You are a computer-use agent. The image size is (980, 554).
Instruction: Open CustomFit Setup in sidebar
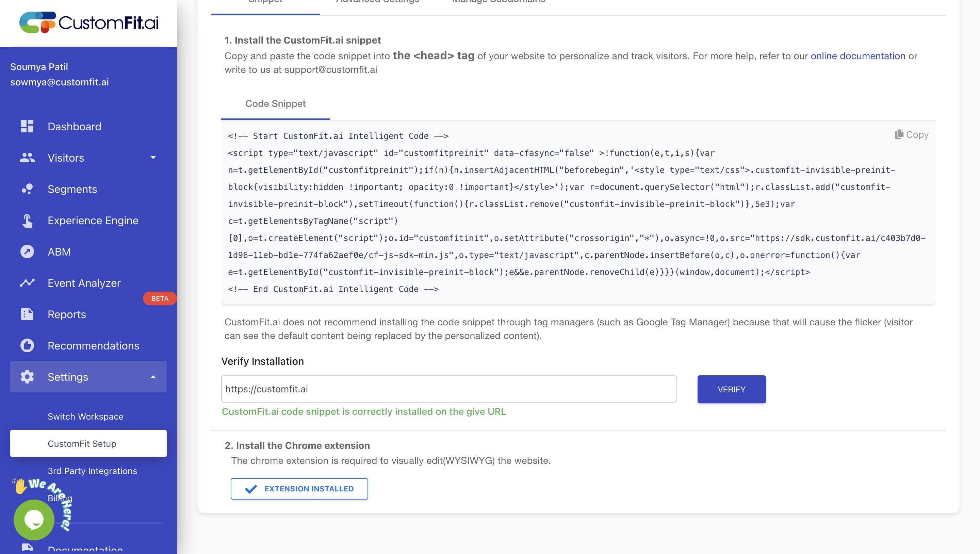click(x=82, y=444)
